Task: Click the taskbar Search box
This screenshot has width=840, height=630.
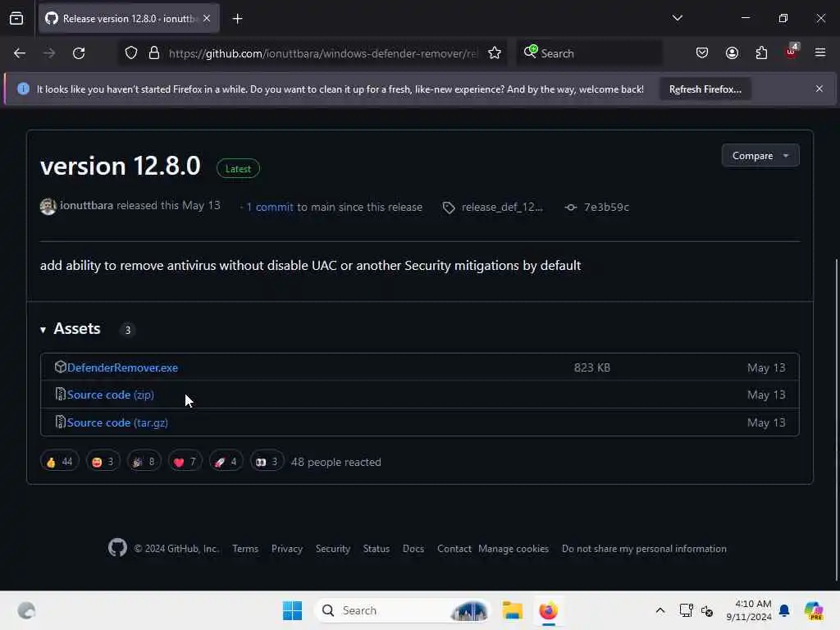Action: (x=403, y=610)
